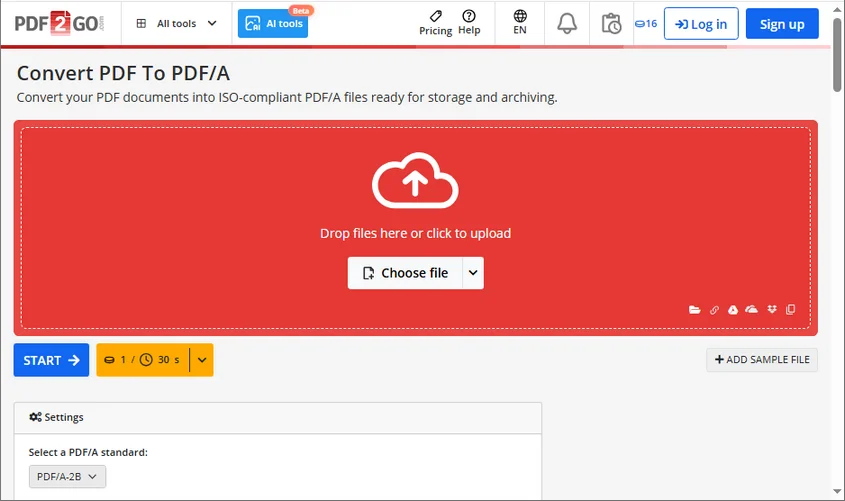Click the Add Sample File button
Image resolution: width=845 pixels, height=501 pixels.
762,360
